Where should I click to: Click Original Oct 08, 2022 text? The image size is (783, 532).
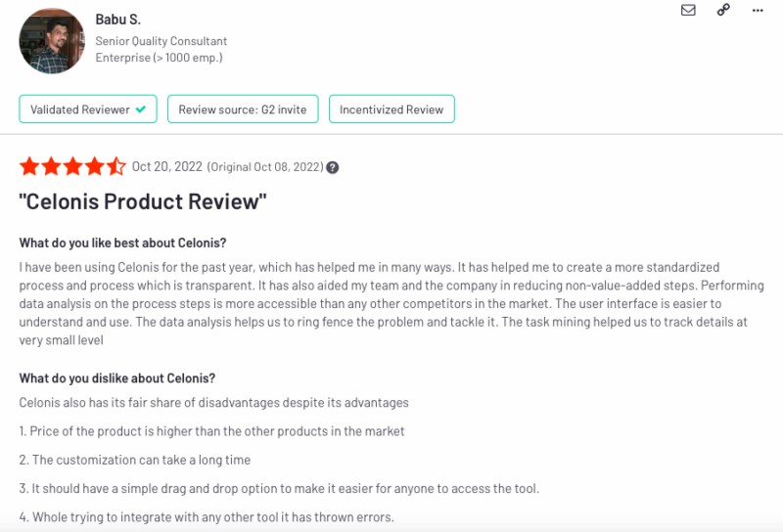point(265,167)
